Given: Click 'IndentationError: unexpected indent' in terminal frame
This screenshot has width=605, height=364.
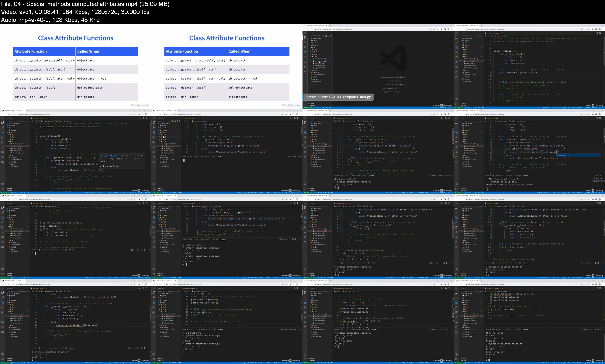Looking at the screenshot, I should [509, 184].
